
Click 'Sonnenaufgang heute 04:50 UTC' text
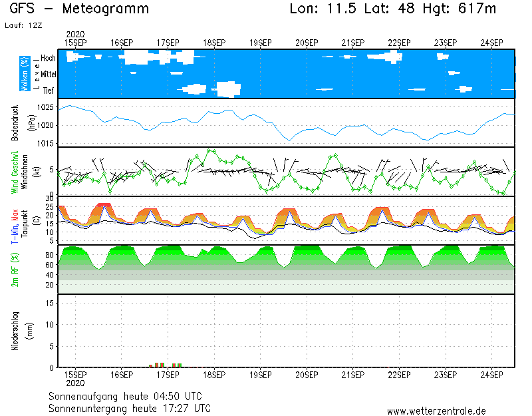[125, 396]
